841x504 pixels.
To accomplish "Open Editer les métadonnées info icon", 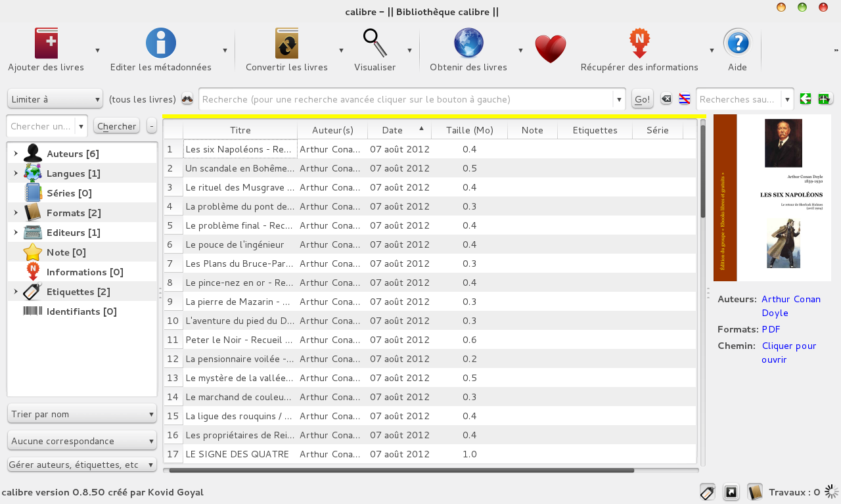I will tap(161, 44).
